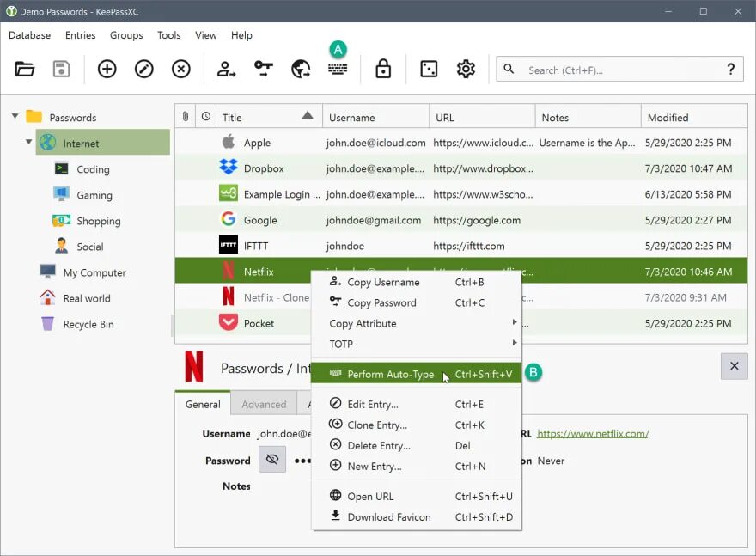The width and height of the screenshot is (756, 556).
Task: Click the Google entry icon
Action: point(228,218)
